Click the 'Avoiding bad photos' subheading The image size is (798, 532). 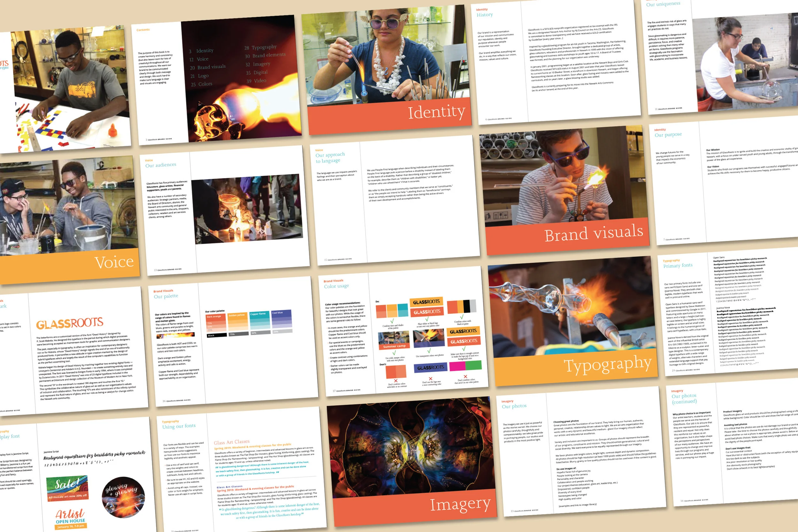pyautogui.click(x=735, y=424)
